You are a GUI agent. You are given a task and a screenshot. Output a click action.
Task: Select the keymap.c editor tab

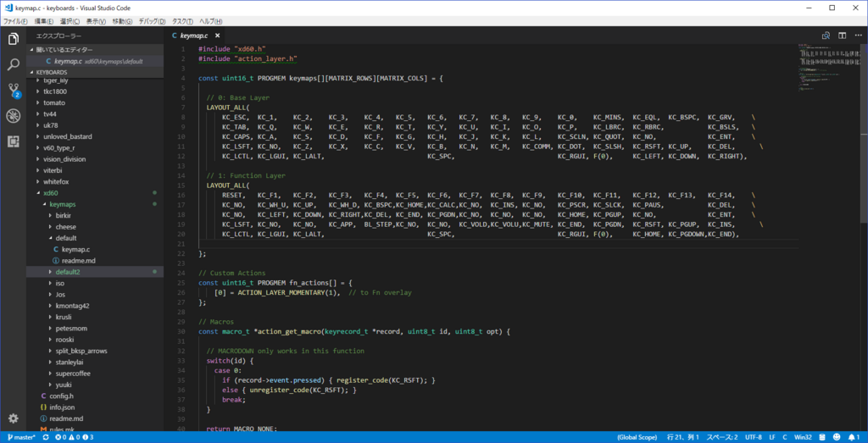pos(196,36)
